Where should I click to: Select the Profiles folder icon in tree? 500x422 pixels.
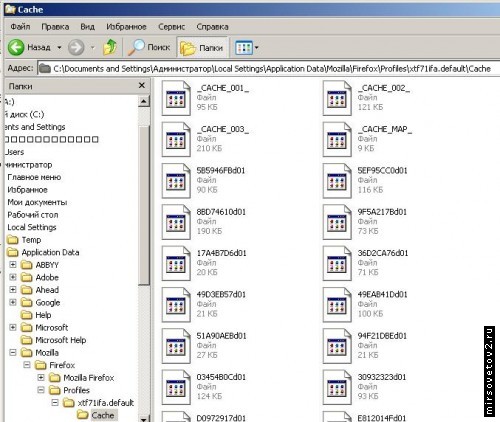coord(54,390)
